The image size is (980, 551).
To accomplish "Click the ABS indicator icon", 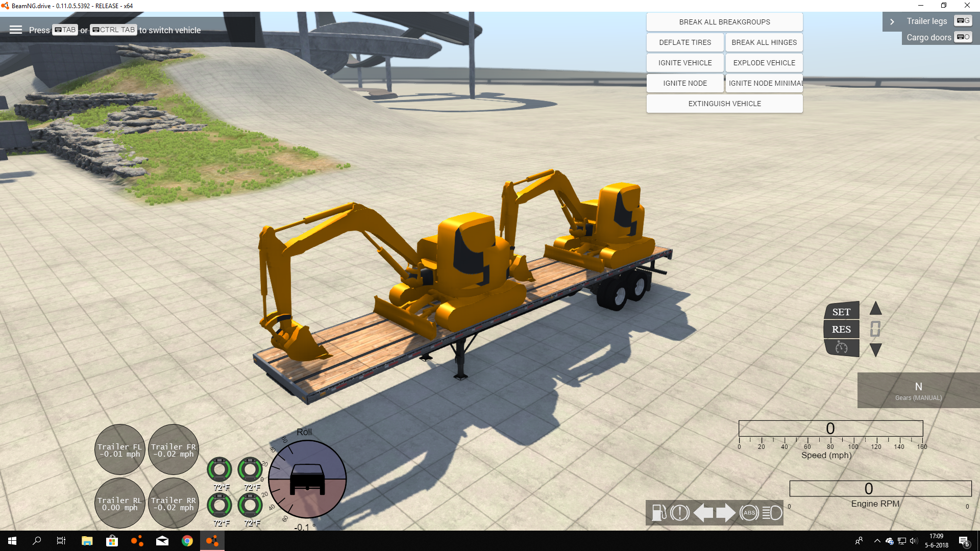I will [749, 512].
